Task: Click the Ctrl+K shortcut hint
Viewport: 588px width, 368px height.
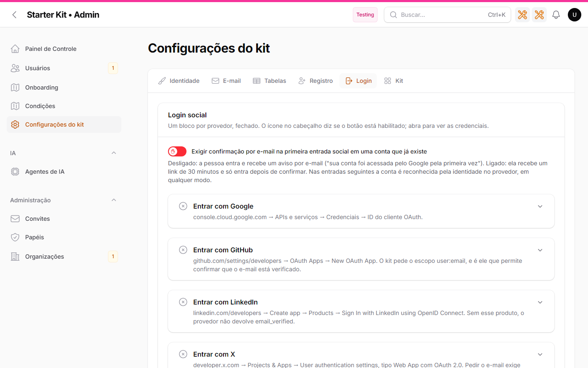Action: pos(496,15)
